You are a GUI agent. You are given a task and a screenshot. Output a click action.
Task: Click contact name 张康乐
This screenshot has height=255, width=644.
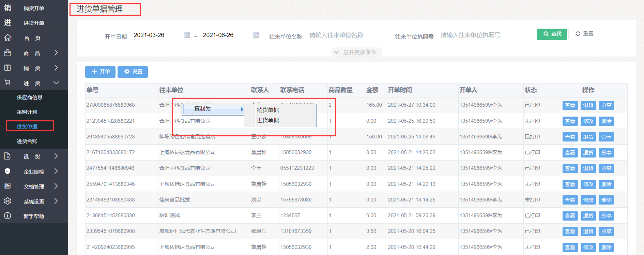[x=259, y=231]
